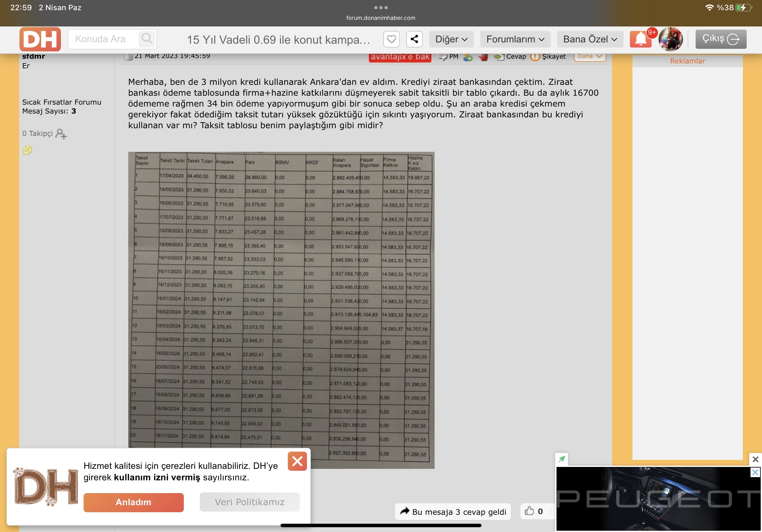This screenshot has height=532, width=762.
Task: Follow sfdmr with the add-follower icon
Action: pyautogui.click(x=61, y=134)
